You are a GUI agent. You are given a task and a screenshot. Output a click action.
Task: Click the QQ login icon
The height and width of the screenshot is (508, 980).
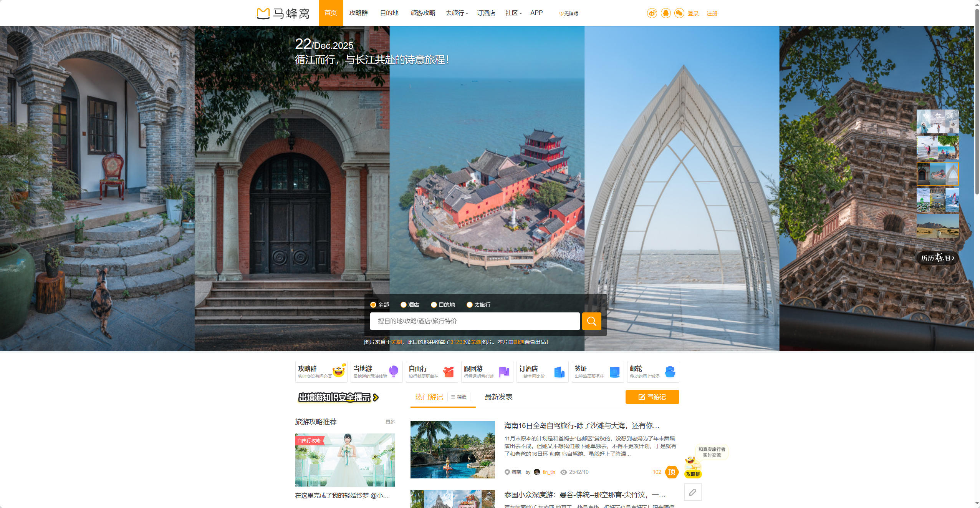tap(665, 13)
